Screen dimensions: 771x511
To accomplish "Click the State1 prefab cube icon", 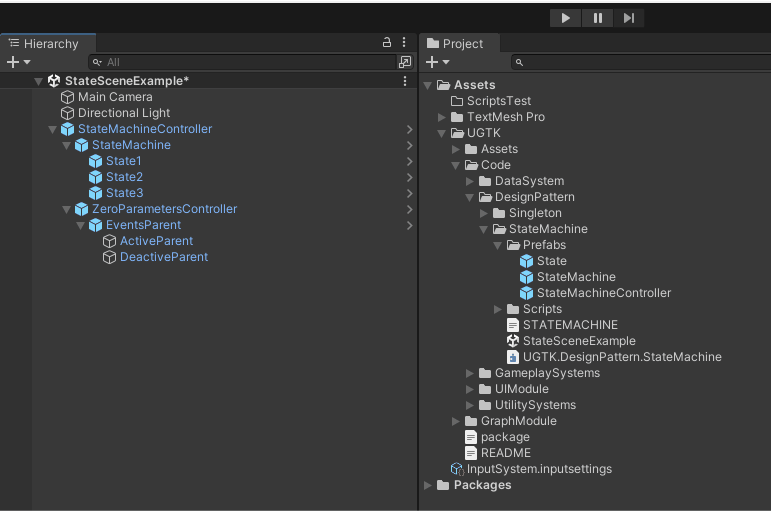I will [95, 161].
